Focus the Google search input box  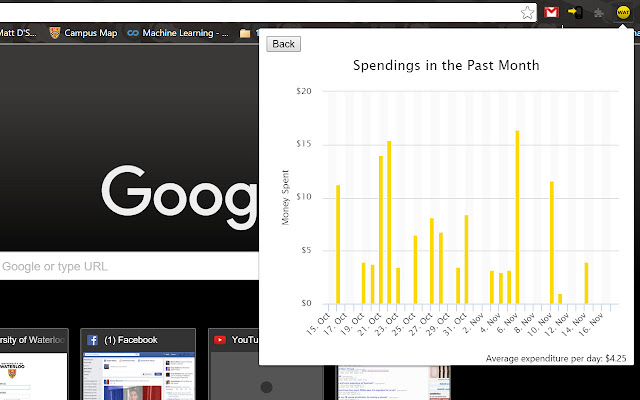click(129, 266)
